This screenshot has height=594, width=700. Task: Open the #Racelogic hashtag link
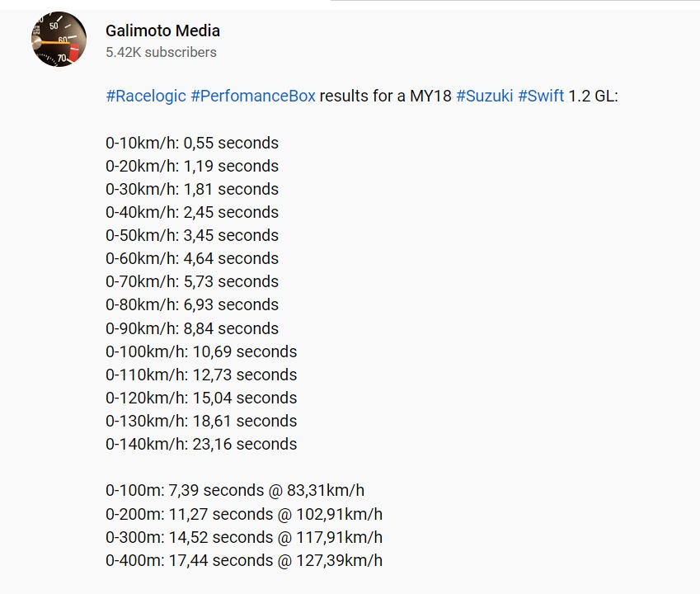point(146,96)
